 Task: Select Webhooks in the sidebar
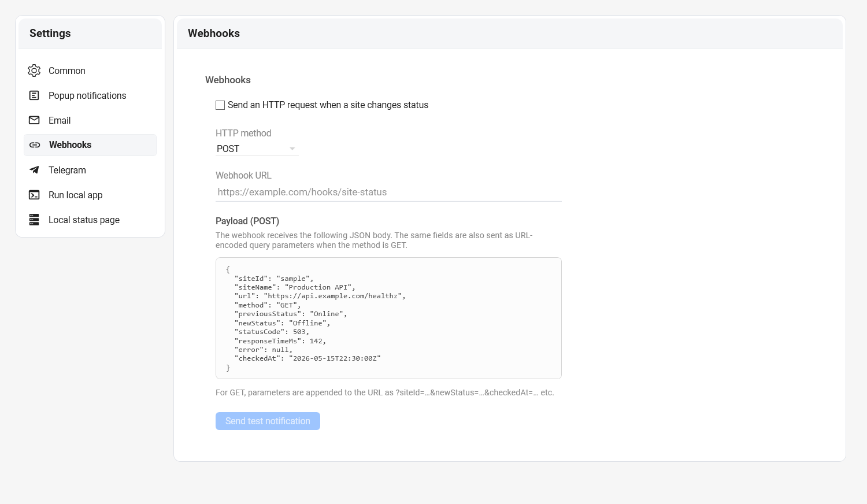click(x=90, y=145)
